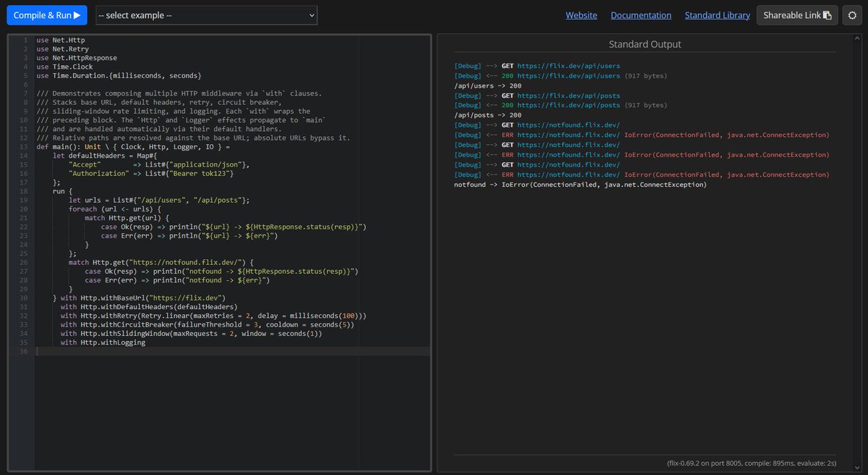Click the "Http.withLogging" line
Viewport: 868px width, 475px height.
coord(103,343)
